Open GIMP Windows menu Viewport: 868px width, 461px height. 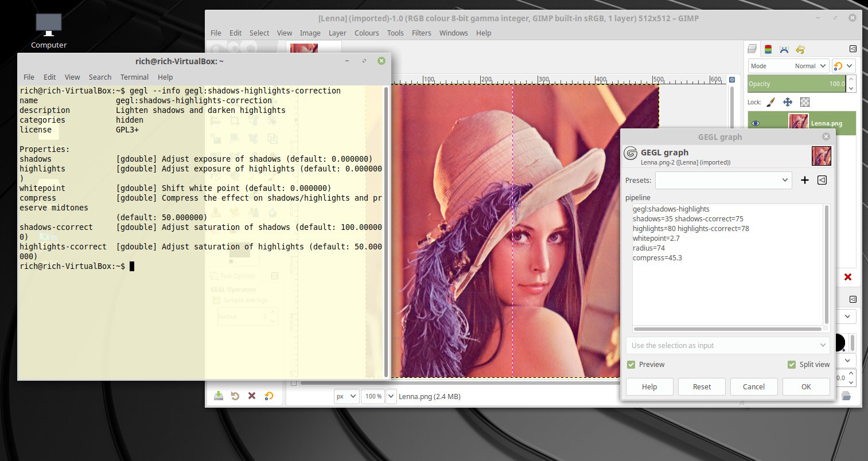453,33
